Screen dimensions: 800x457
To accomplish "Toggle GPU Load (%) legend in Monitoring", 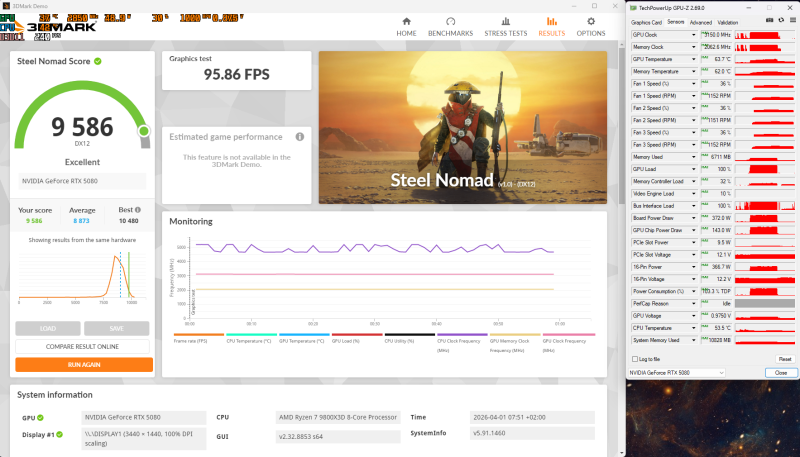I will pos(357,338).
